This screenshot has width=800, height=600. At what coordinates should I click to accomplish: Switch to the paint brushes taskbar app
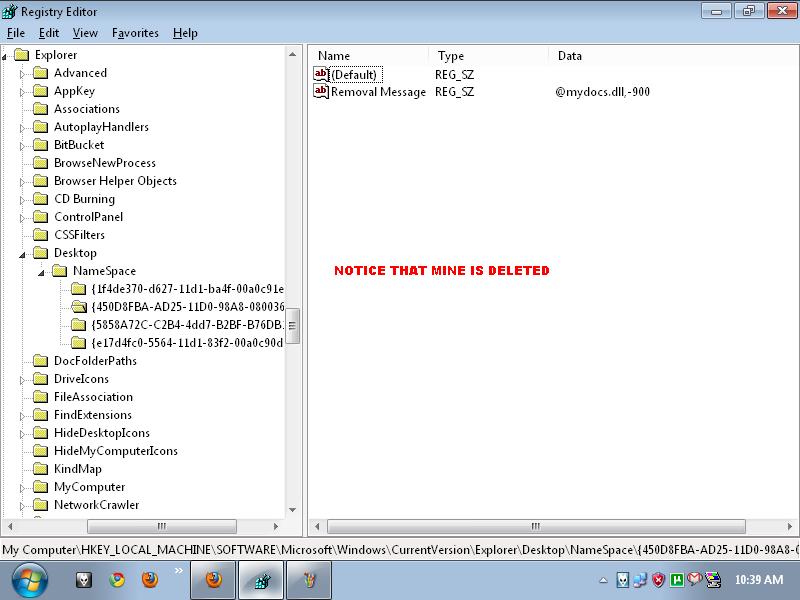[x=309, y=580]
